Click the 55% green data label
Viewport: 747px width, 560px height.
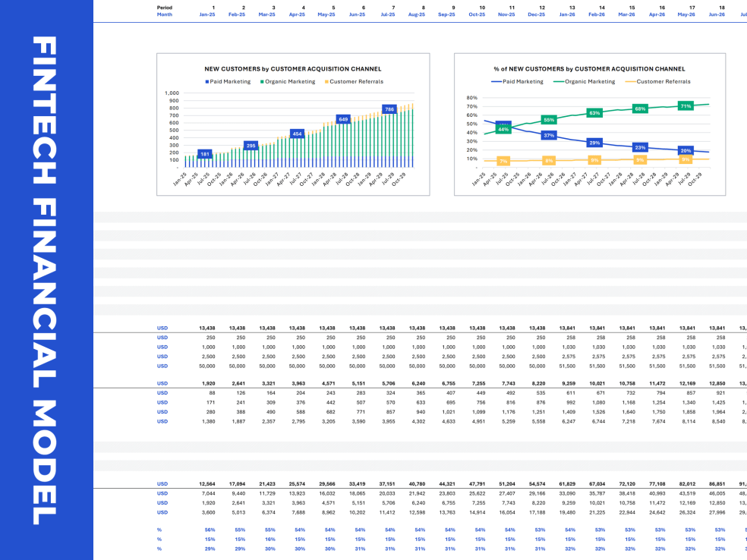pyautogui.click(x=549, y=120)
